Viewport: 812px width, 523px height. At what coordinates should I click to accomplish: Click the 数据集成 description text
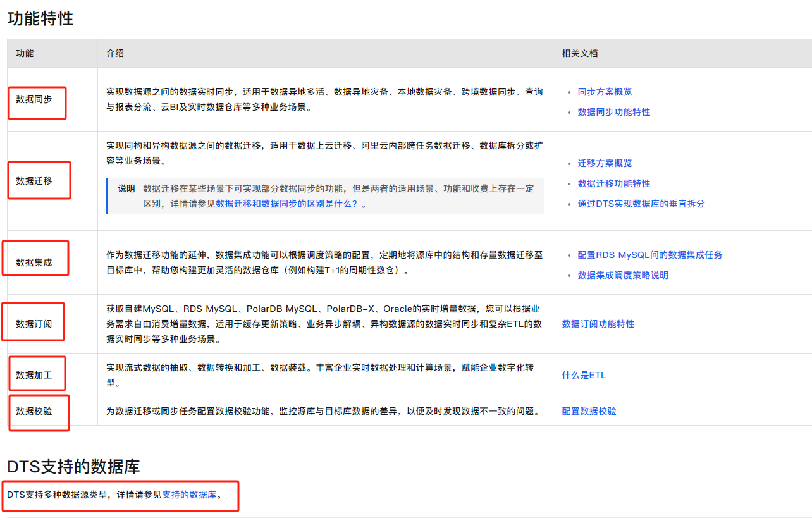coord(324,262)
